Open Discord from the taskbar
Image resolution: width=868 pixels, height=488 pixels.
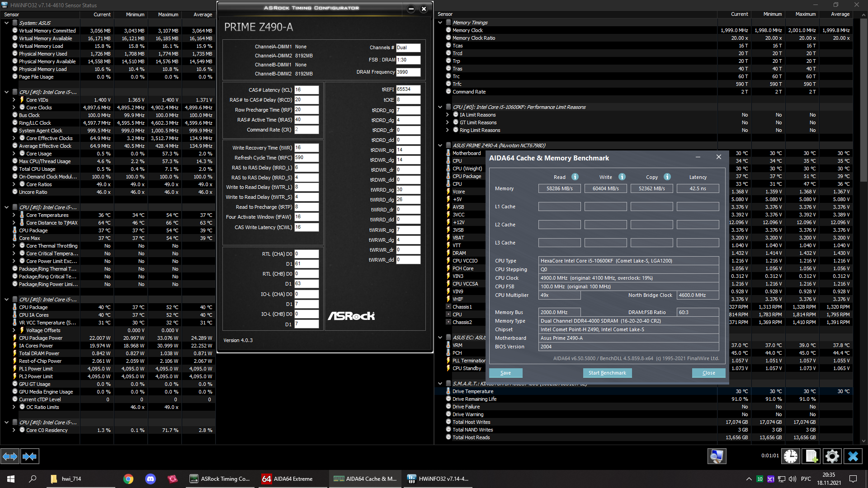coord(150,479)
